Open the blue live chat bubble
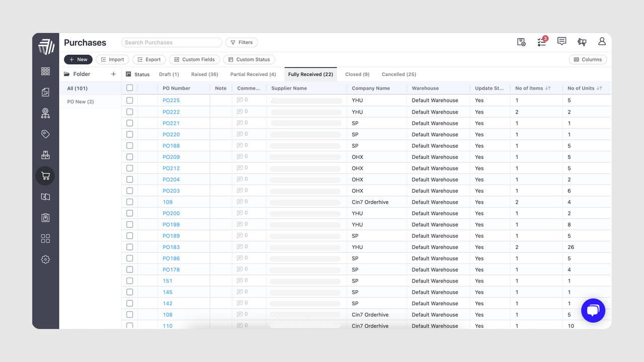 [x=593, y=310]
